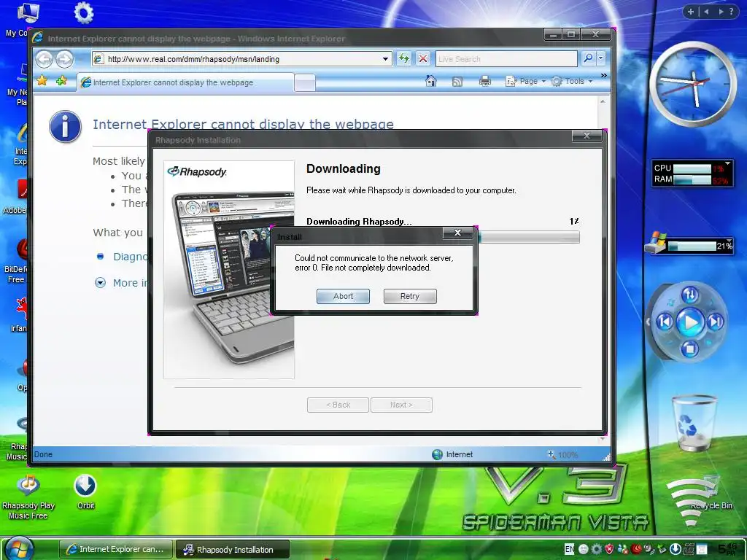Switch to Rhapsody Installation taskbar button
This screenshot has height=560, width=747.
click(x=233, y=550)
